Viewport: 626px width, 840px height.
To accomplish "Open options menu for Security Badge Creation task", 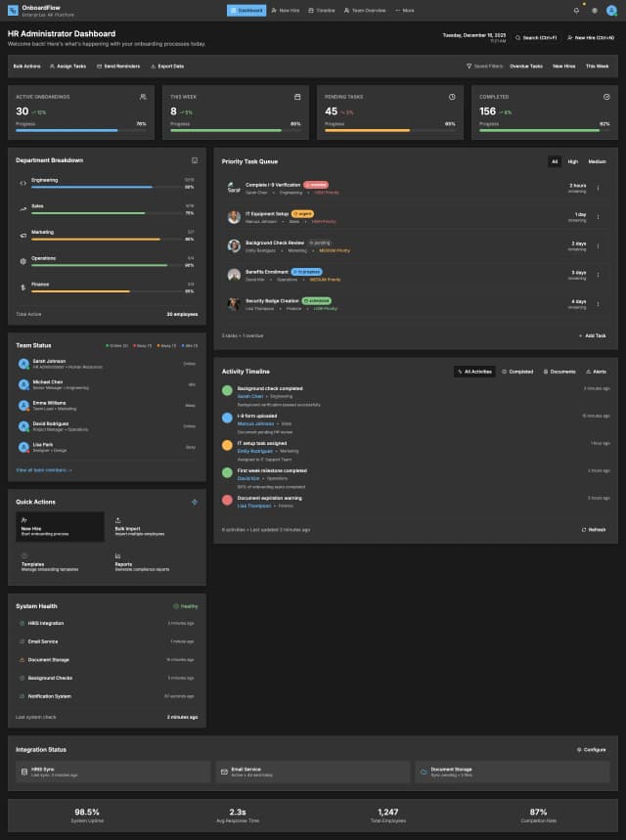I will pyautogui.click(x=599, y=304).
